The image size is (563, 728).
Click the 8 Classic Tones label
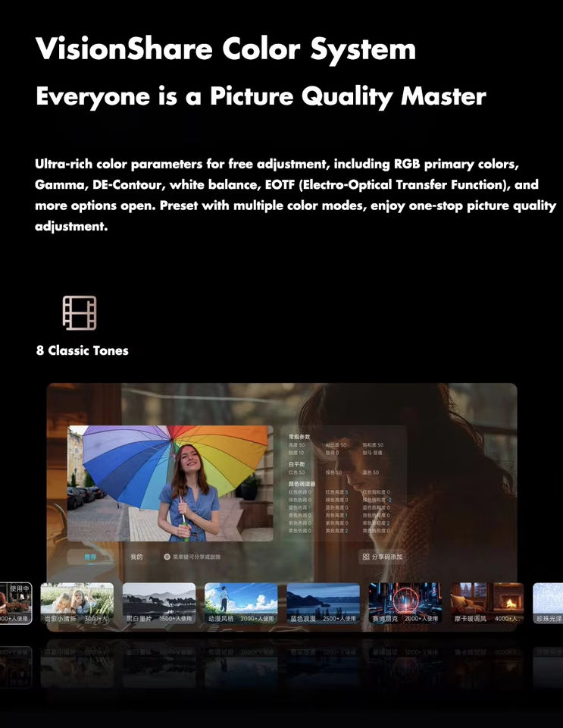(83, 350)
